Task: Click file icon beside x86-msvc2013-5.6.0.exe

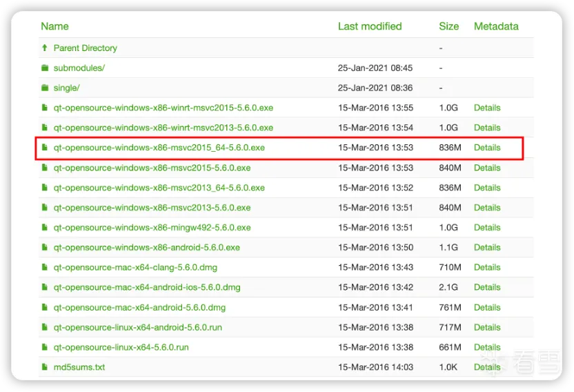Action: click(45, 207)
